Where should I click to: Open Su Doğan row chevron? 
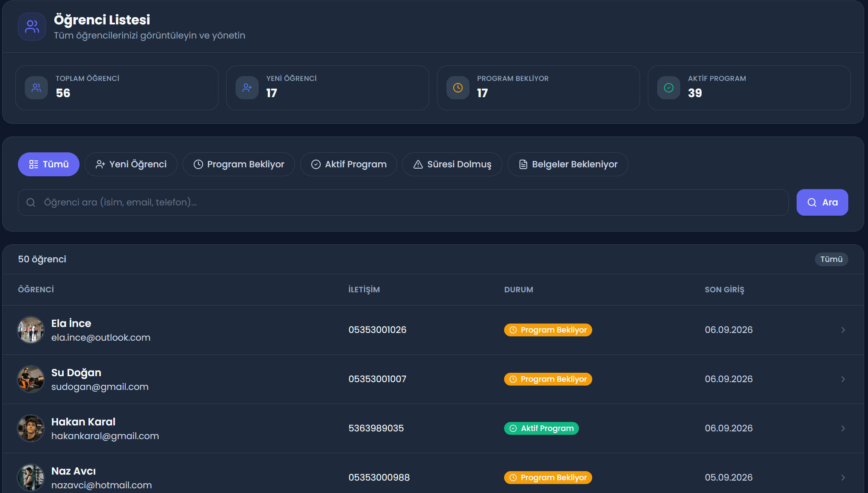843,379
